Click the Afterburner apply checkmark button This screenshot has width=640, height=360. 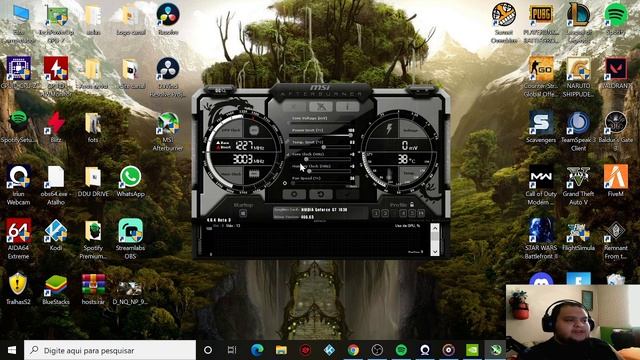point(347,195)
